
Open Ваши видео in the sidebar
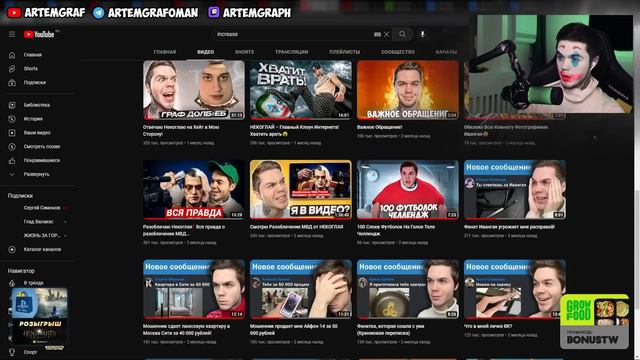click(x=38, y=133)
